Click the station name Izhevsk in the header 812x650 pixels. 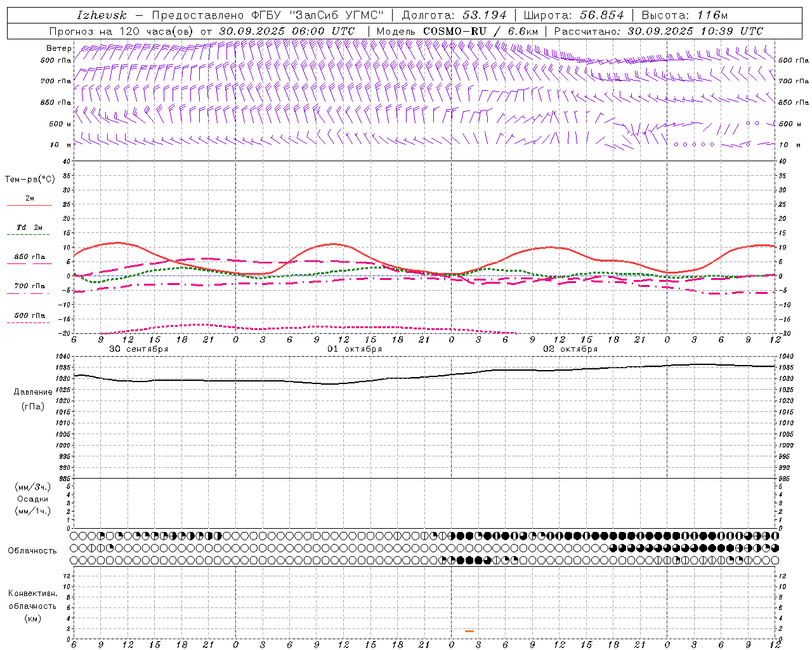pyautogui.click(x=101, y=15)
